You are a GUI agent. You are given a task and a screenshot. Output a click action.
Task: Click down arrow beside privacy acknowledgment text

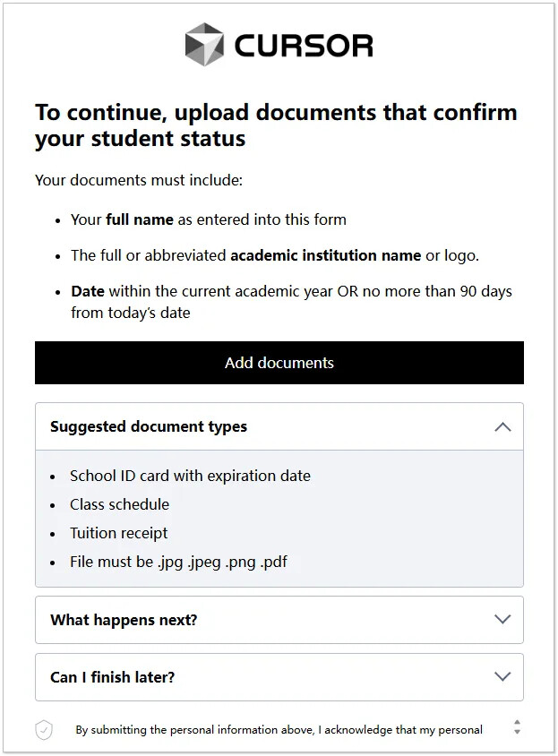517,732
